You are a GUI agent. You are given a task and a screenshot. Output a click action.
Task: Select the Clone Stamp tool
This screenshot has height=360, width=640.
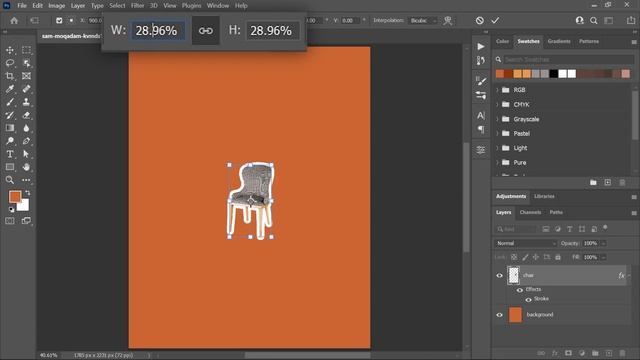pyautogui.click(x=26, y=102)
